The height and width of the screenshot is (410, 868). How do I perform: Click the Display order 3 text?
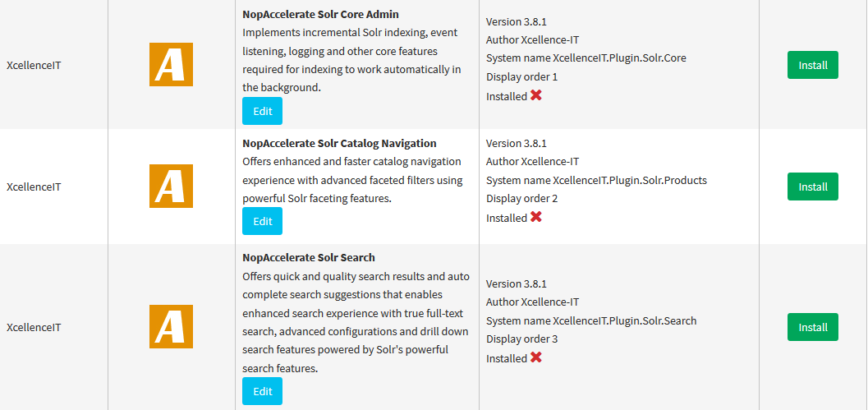(x=522, y=339)
